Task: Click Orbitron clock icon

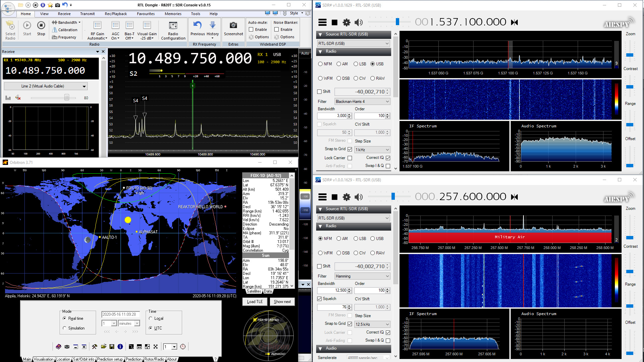Action: click(x=183, y=347)
